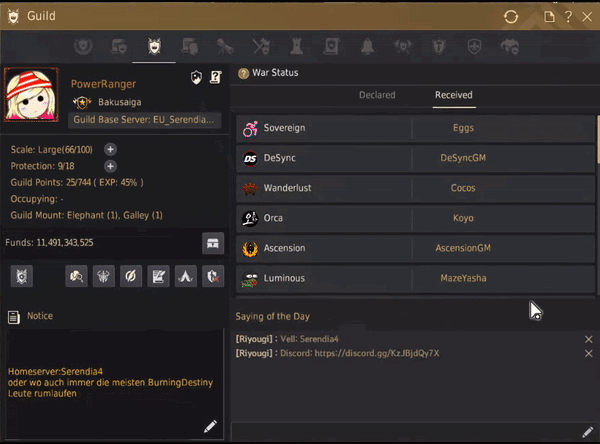This screenshot has width=600, height=444.
Task: Click the refresh icon in the title bar
Action: click(511, 17)
